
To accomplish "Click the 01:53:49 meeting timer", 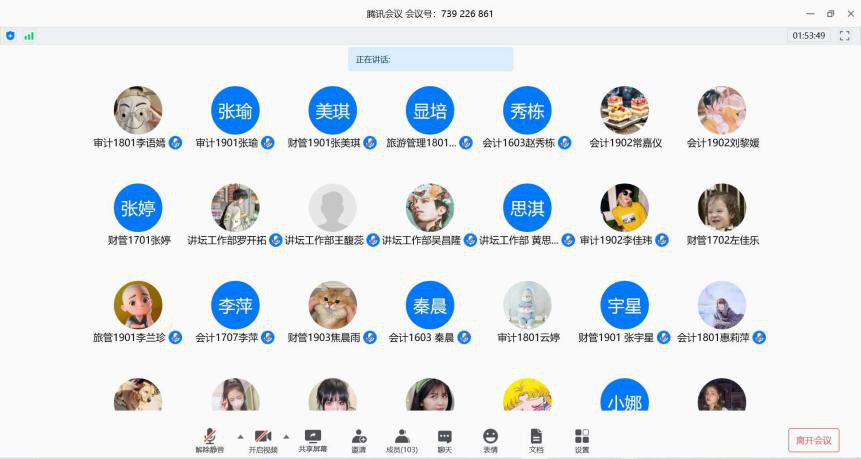I will pyautogui.click(x=808, y=36).
